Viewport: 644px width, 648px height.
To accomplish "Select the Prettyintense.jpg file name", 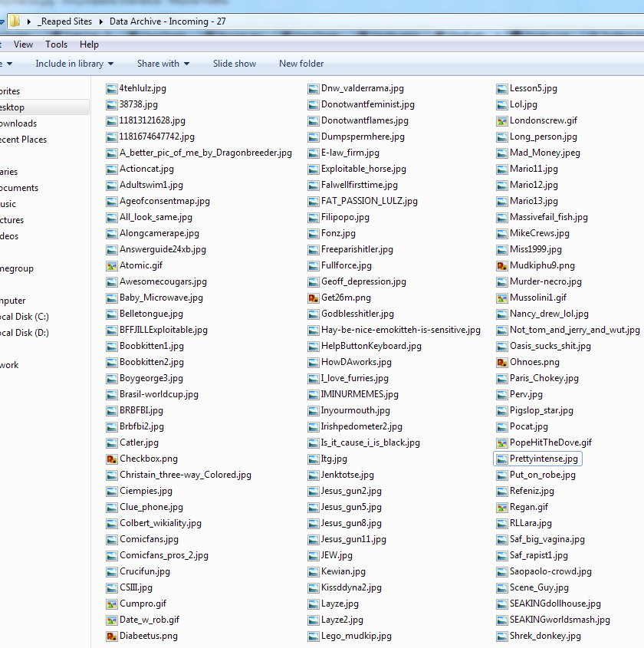I will [543, 459].
